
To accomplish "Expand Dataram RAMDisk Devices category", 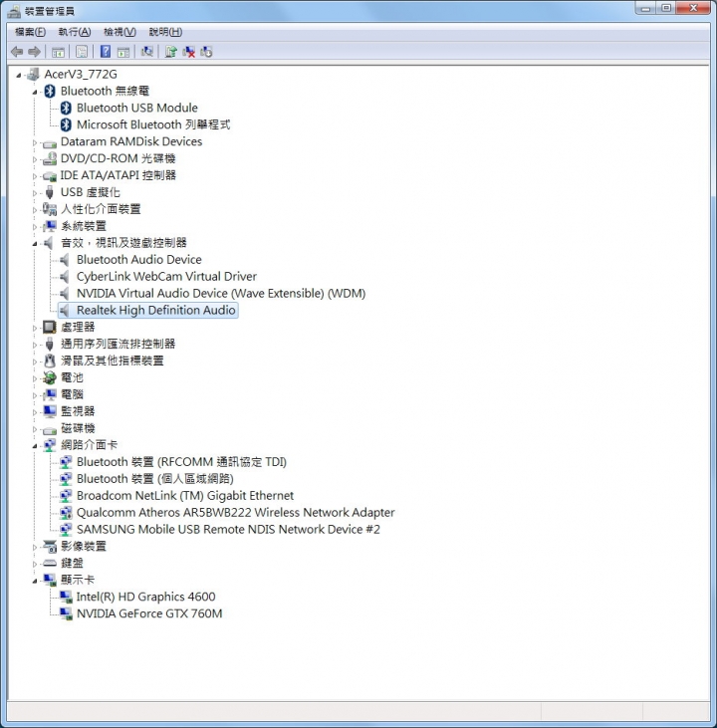I will (35, 142).
